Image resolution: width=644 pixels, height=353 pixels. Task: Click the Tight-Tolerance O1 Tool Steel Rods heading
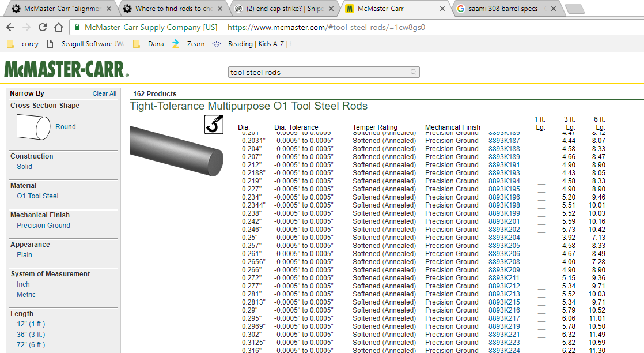(x=249, y=106)
